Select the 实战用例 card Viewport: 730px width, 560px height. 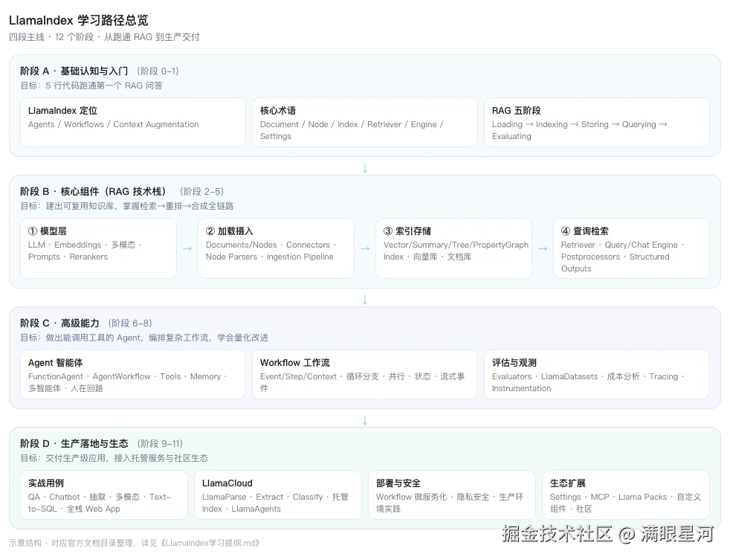(x=104, y=495)
